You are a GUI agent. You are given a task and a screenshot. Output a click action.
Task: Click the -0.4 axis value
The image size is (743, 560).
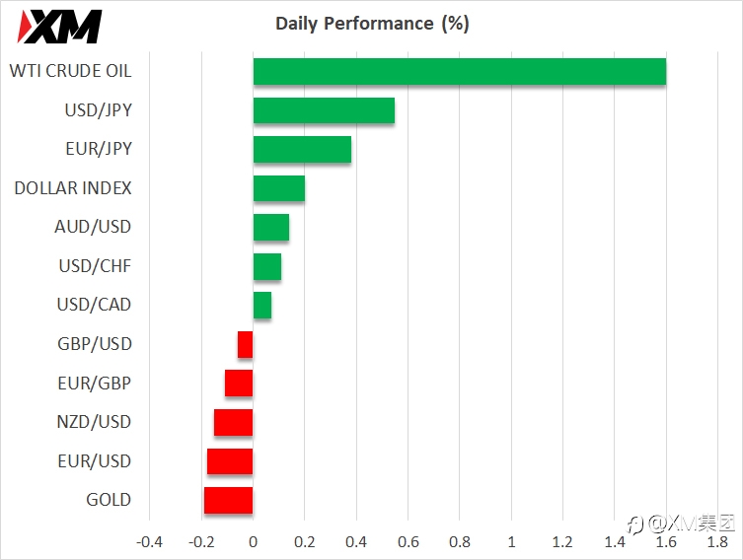pos(149,541)
